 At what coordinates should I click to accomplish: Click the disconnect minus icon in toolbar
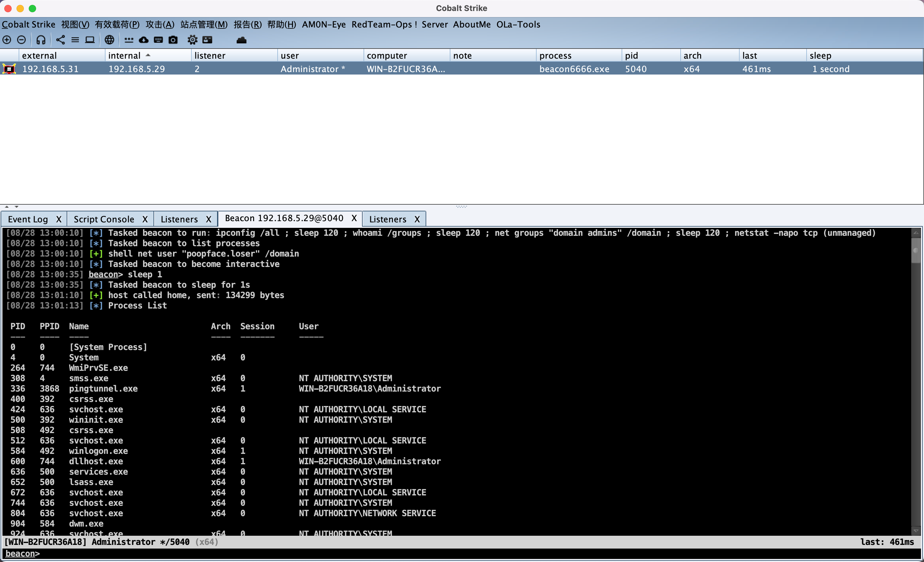click(x=22, y=40)
